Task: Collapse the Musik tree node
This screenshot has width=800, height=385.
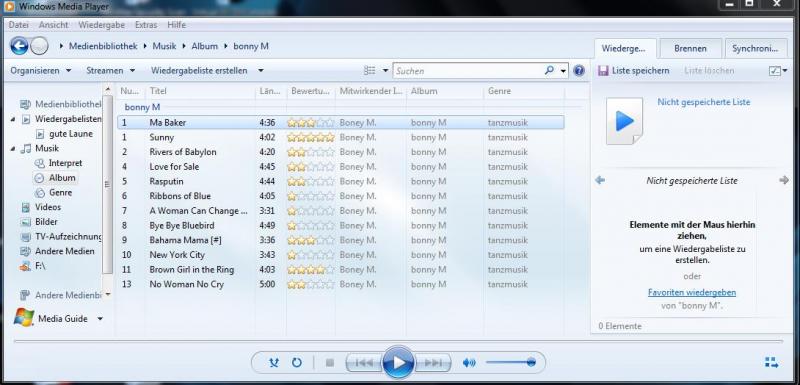Action: point(13,148)
